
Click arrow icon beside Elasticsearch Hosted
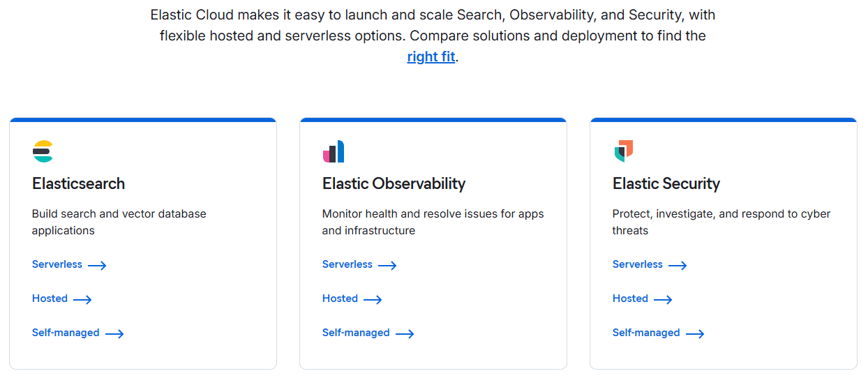pos(82,300)
